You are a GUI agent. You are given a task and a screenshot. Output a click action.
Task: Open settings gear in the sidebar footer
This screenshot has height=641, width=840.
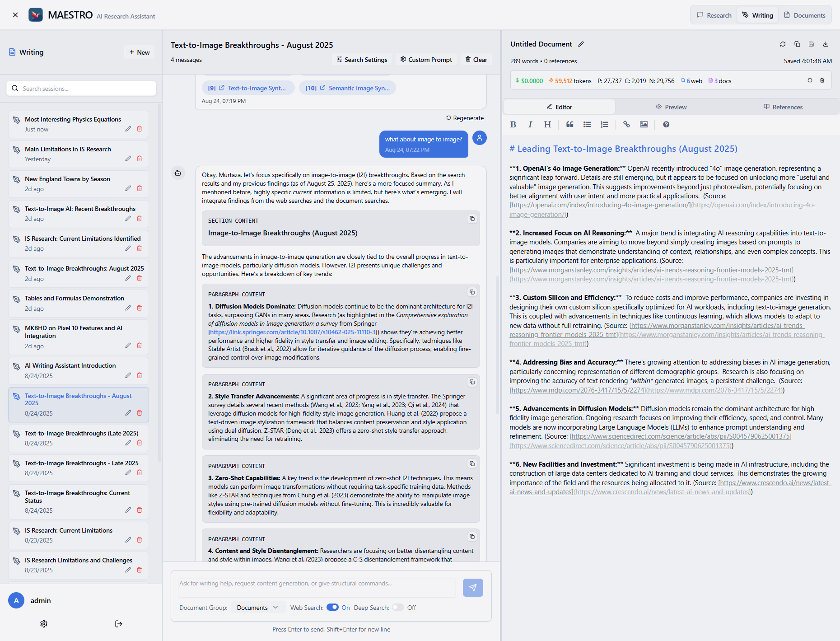(x=44, y=624)
